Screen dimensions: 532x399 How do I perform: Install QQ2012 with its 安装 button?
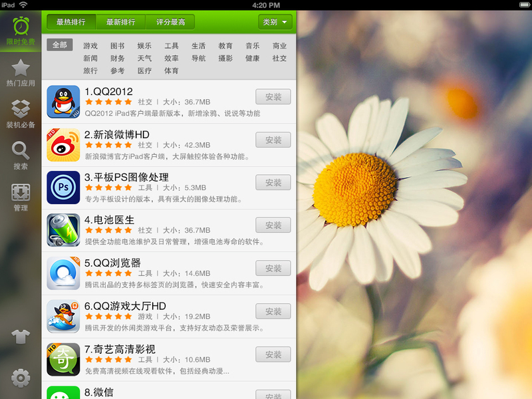pos(273,96)
